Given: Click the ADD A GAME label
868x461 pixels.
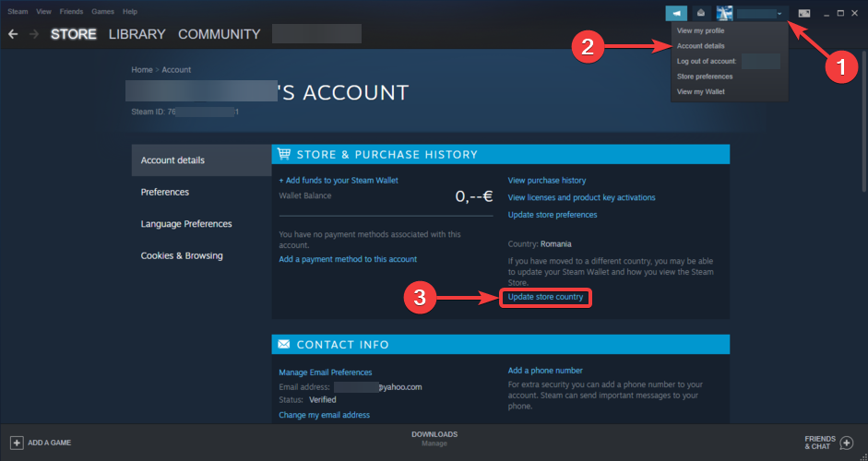Looking at the screenshot, I should 49,443.
